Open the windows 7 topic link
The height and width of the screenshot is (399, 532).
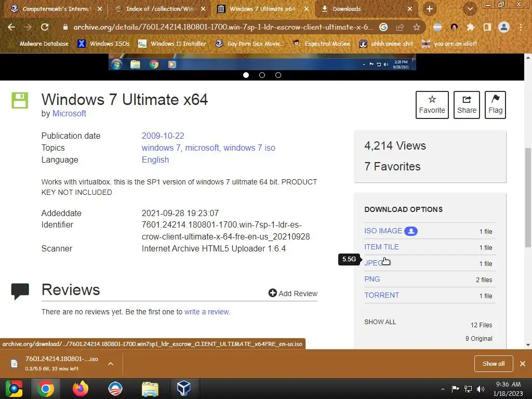click(161, 148)
